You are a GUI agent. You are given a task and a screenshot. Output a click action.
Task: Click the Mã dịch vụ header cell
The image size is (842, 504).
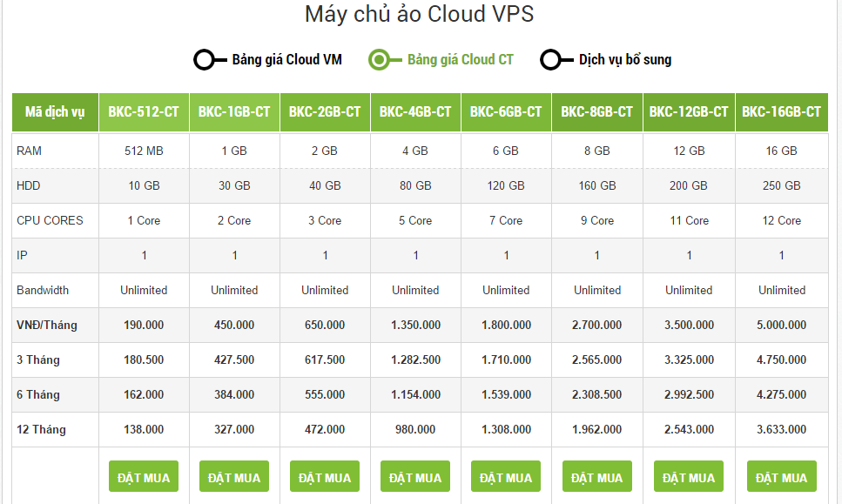pos(55,112)
